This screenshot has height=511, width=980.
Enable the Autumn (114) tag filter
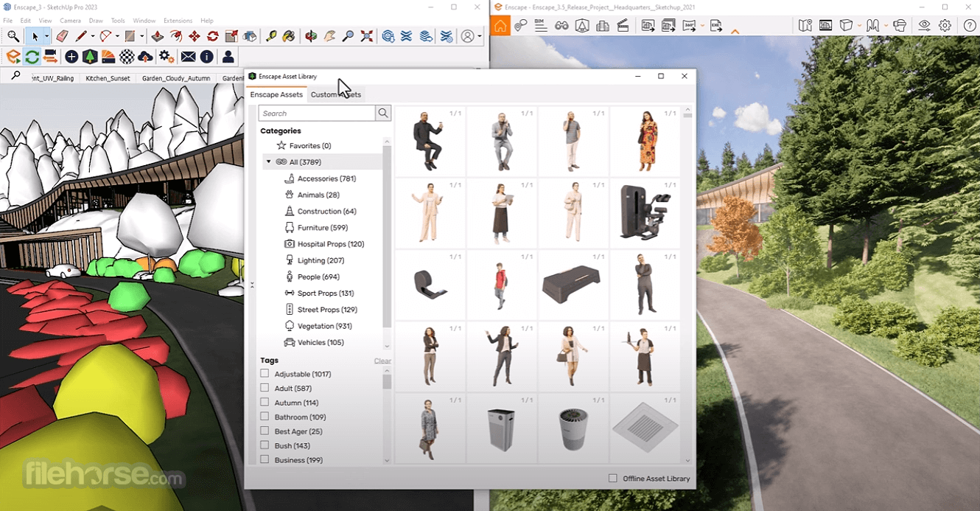pos(265,403)
